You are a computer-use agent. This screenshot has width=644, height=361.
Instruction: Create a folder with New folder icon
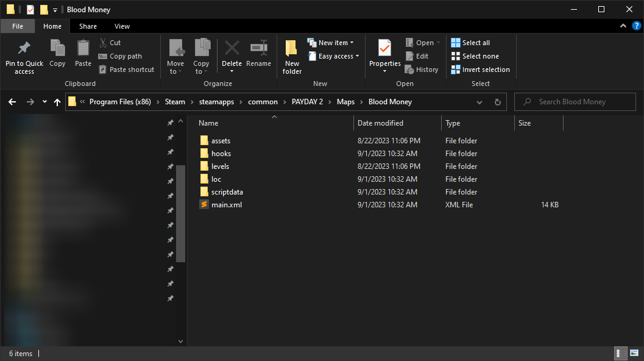[292, 49]
